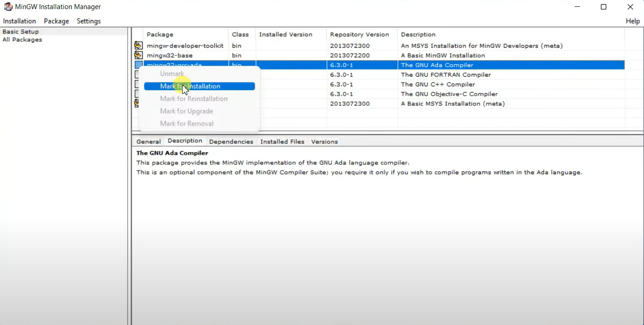The height and width of the screenshot is (325, 644).
Task: Switch to the Installed Files tab
Action: (x=282, y=141)
